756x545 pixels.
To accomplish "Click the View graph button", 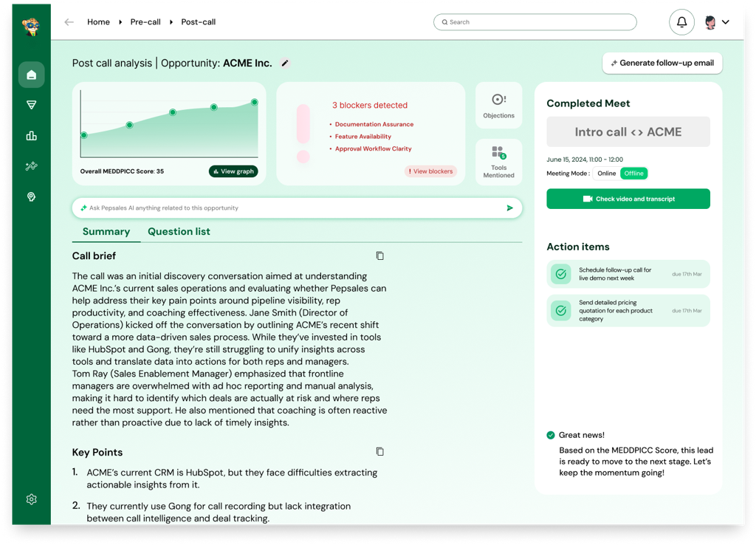I will point(233,171).
